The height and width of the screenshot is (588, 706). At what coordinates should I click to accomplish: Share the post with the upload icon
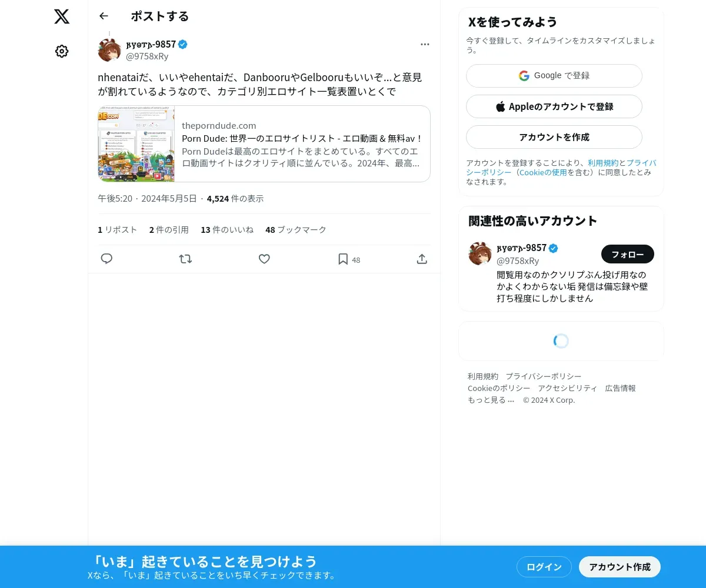click(422, 259)
